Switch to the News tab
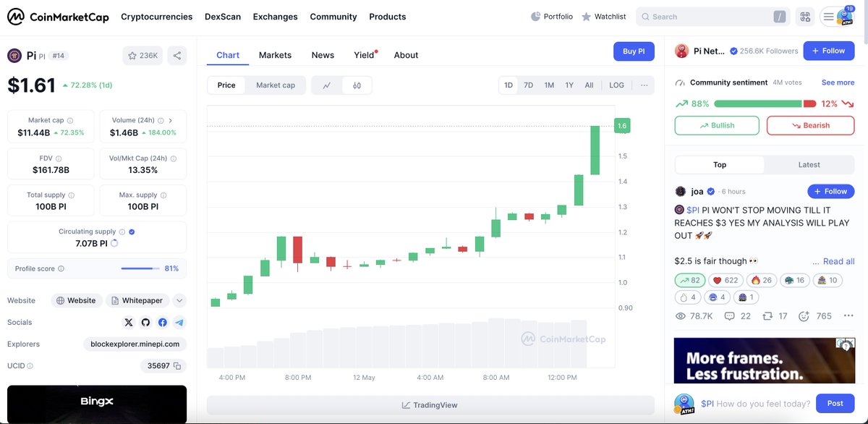The image size is (868, 424). point(323,55)
